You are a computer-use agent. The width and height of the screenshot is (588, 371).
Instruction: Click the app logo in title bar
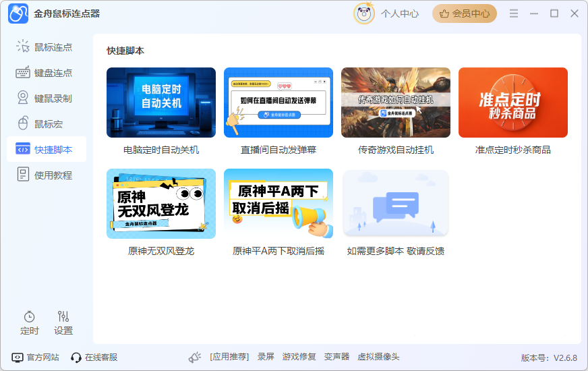[18, 13]
